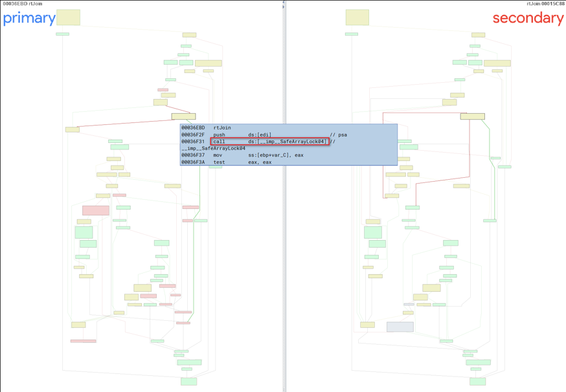The image size is (566, 392).
Task: Click the red secondary label
Action: pyautogui.click(x=527, y=18)
